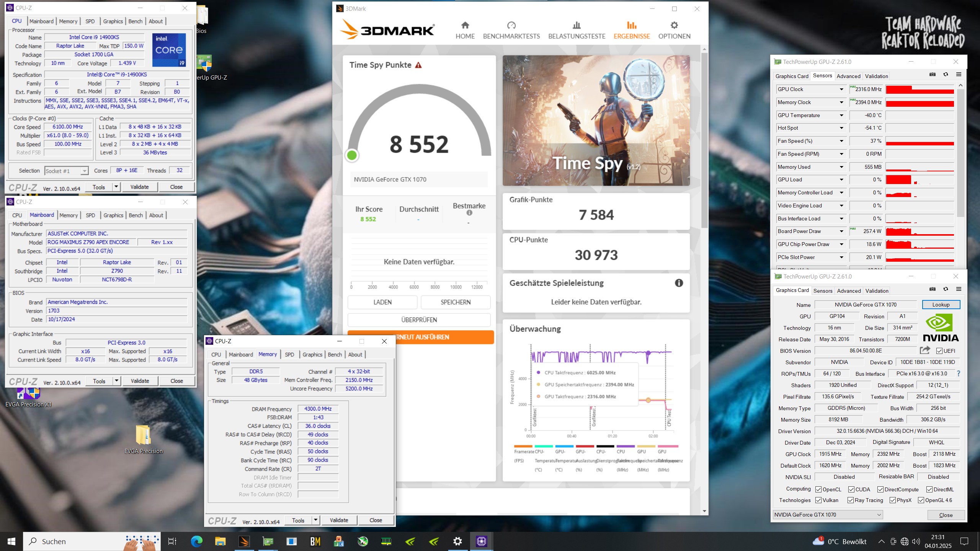Open Validation tab in GPU-Z Graphics Card window
This screenshot has height=551, width=980.
(877, 291)
